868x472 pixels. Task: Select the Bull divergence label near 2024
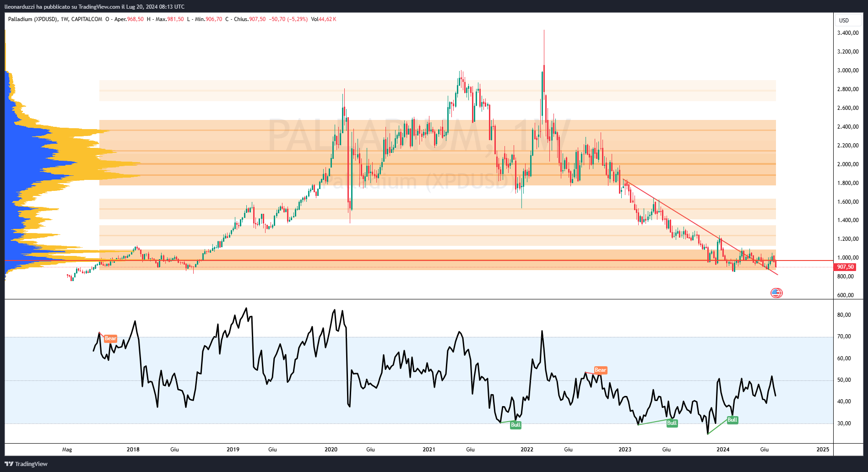pyautogui.click(x=732, y=420)
